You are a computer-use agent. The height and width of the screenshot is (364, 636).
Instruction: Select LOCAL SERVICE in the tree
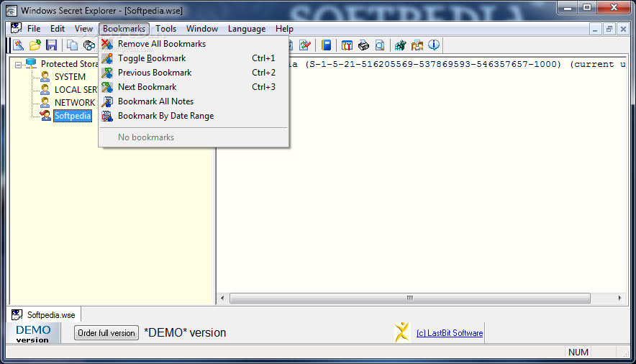coord(76,90)
